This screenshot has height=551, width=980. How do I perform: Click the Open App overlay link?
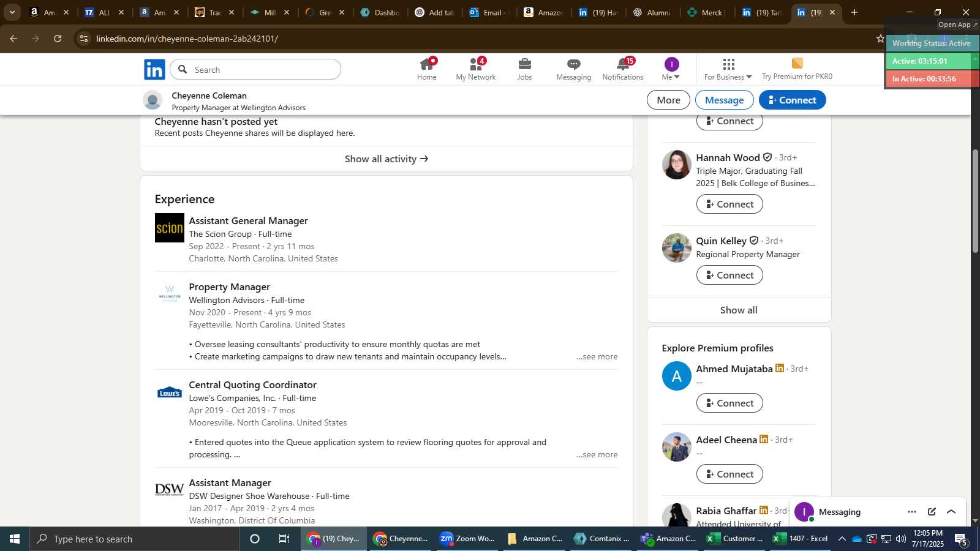(957, 24)
